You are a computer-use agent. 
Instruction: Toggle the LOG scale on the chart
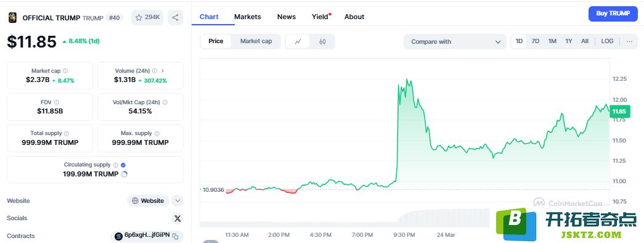pos(607,41)
